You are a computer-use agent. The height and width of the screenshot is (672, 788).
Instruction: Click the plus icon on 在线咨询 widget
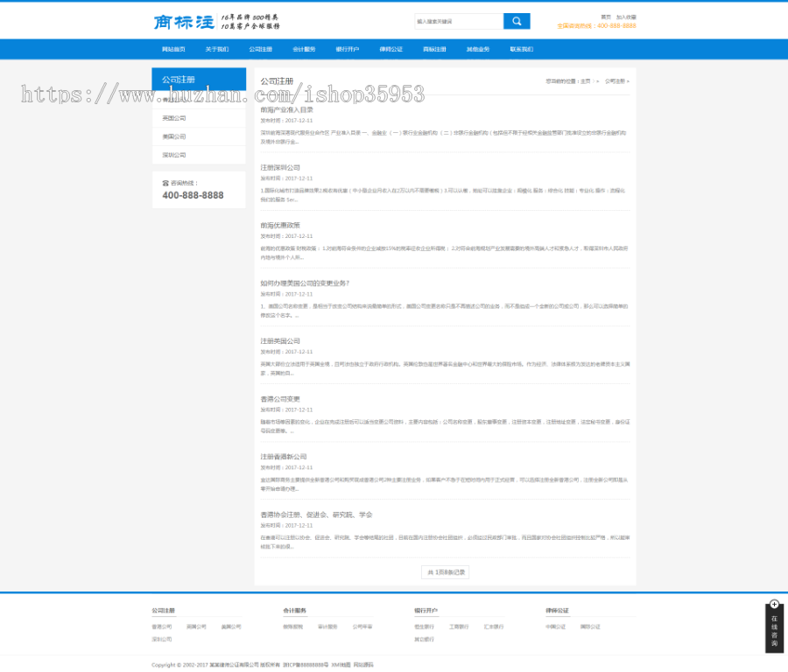774,605
